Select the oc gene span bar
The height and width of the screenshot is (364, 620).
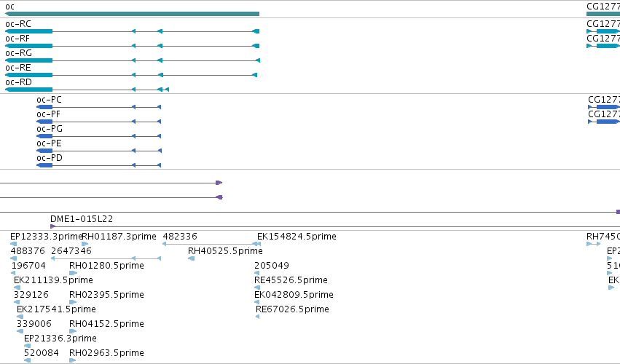coord(132,14)
